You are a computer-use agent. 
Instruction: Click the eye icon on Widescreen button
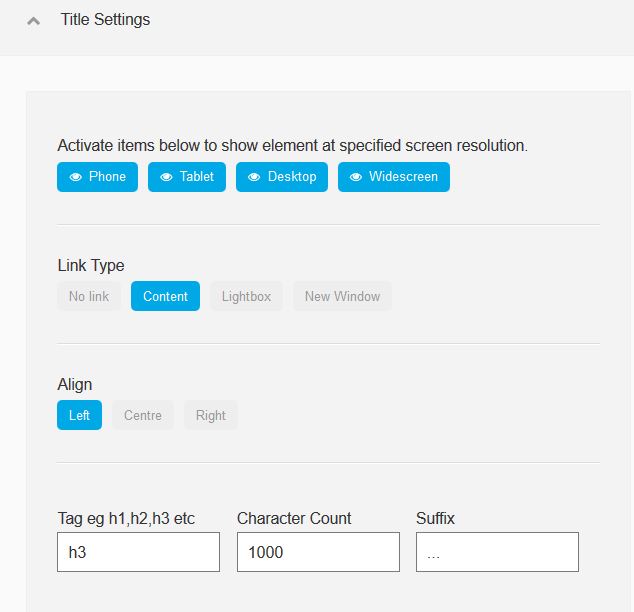click(356, 177)
